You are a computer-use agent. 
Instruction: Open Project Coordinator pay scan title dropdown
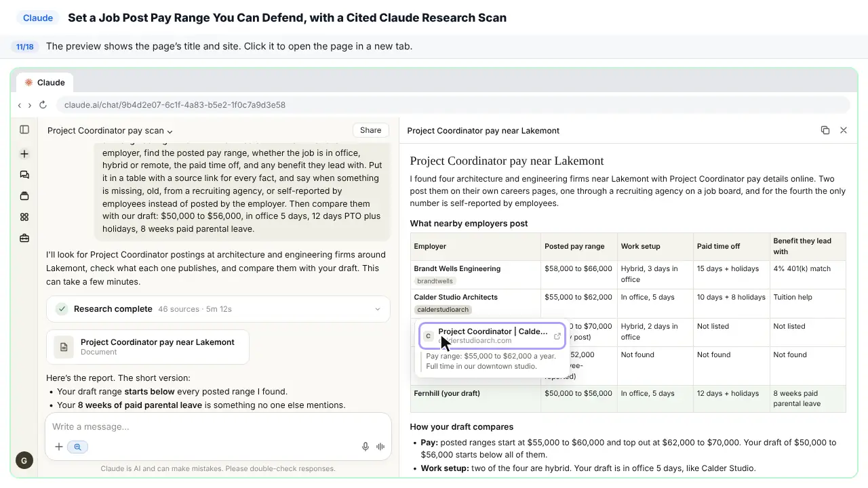coord(110,131)
